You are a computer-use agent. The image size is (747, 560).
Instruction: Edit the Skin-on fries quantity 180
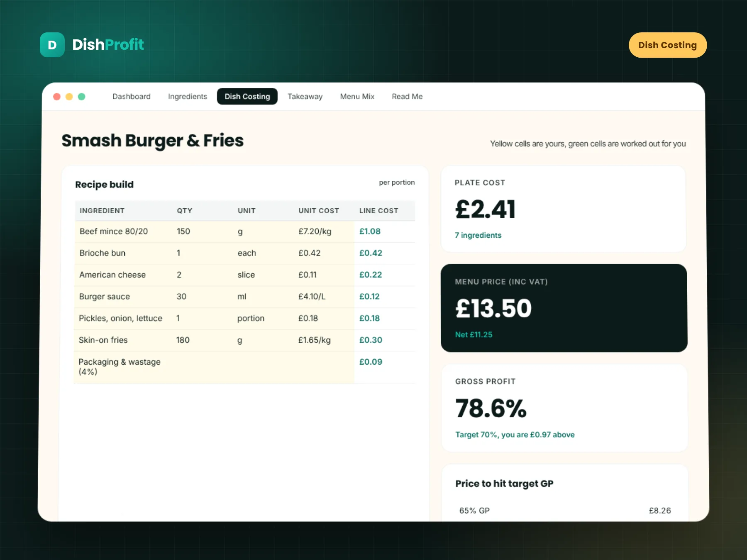pyautogui.click(x=183, y=340)
